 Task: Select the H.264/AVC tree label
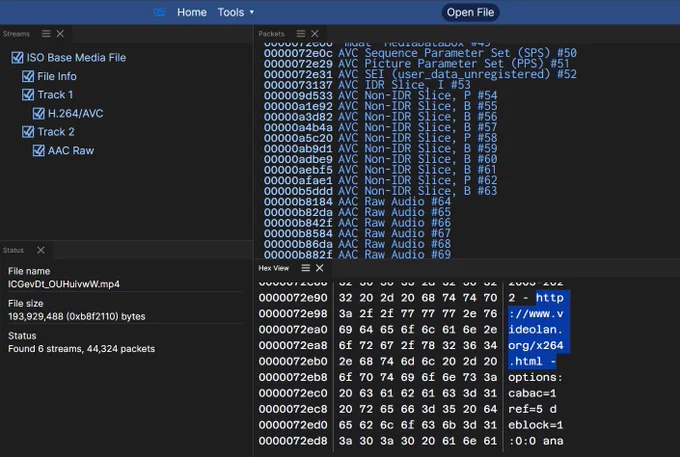coord(75,114)
